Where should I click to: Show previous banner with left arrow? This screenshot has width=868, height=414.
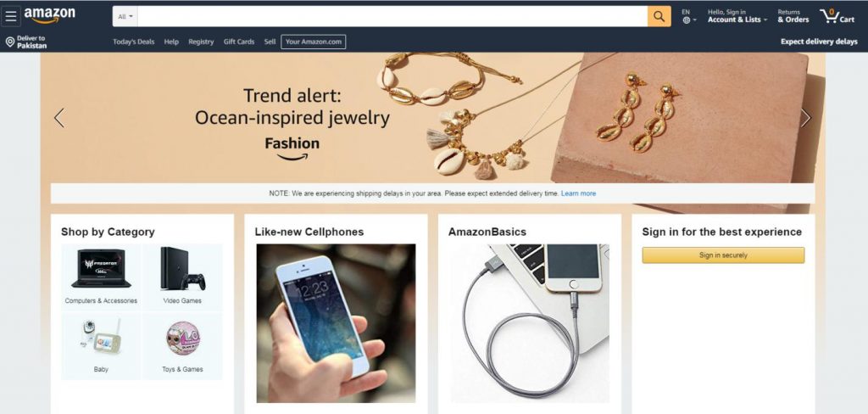point(59,117)
